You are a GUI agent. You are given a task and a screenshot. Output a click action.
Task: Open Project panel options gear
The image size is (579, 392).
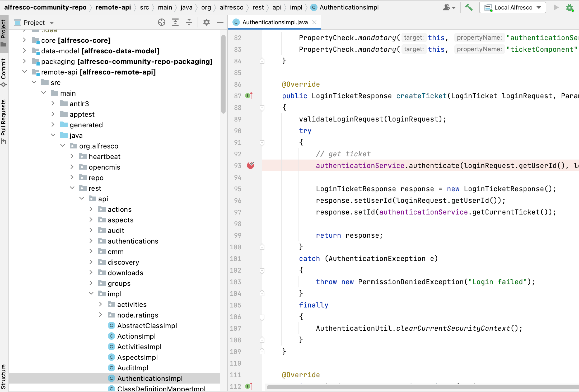207,22
